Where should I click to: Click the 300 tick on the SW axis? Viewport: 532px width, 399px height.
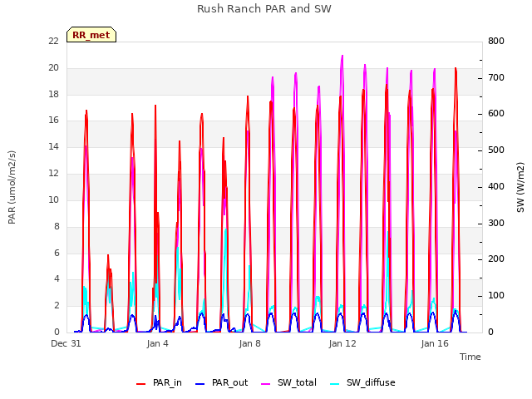[495, 224]
